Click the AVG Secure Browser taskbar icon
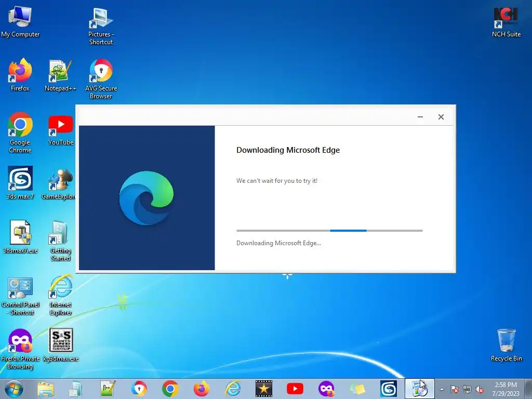Screen dimensions: 532x399 [x=139, y=389]
